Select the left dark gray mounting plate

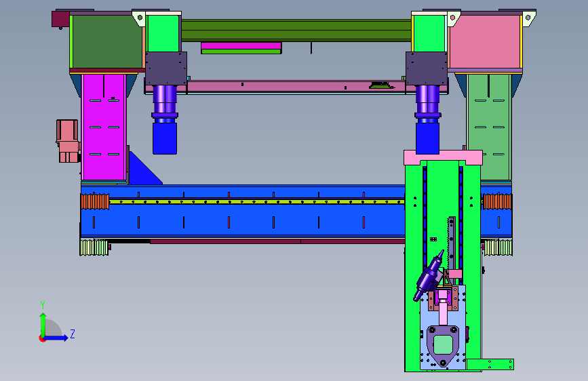click(165, 68)
